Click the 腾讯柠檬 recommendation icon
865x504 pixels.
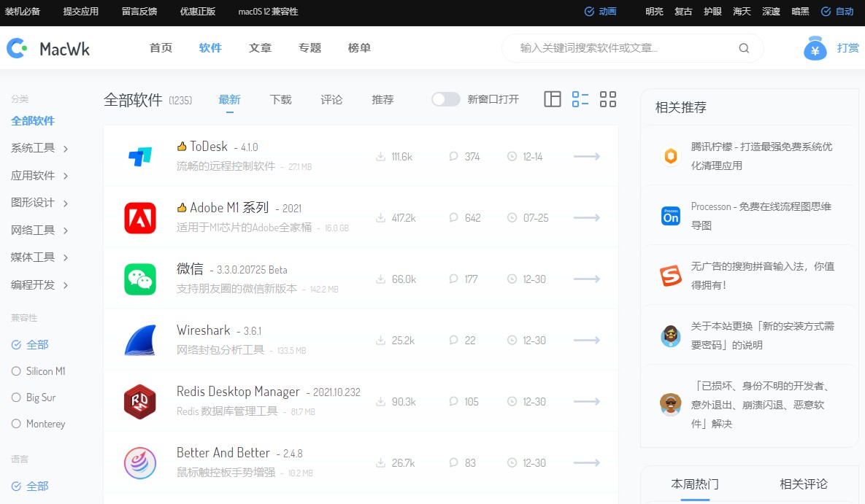point(671,156)
